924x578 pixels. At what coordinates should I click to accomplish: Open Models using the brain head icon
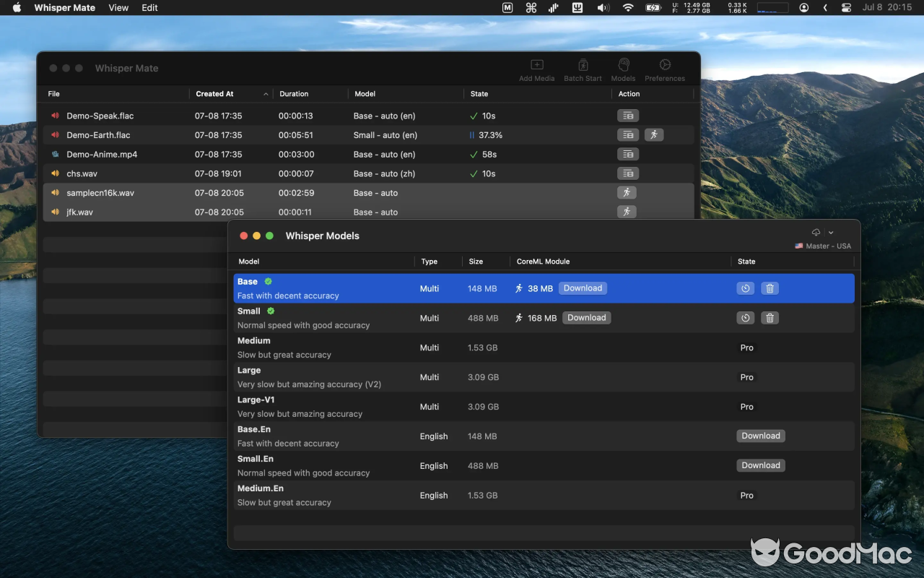[x=622, y=69]
